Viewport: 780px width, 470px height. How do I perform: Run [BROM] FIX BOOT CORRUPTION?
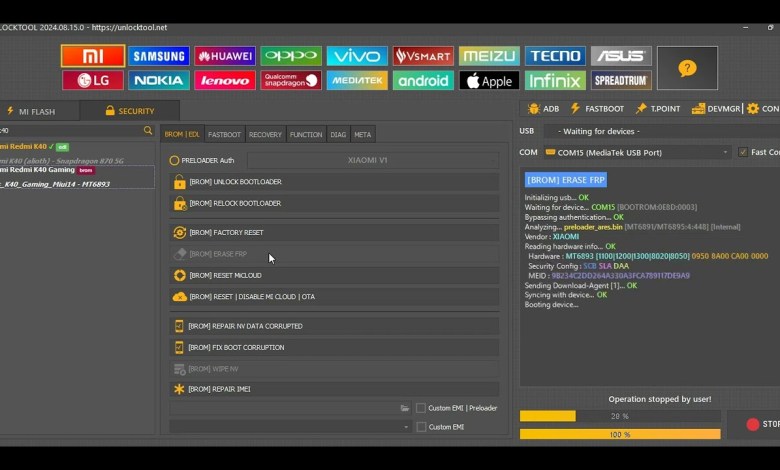[334, 347]
